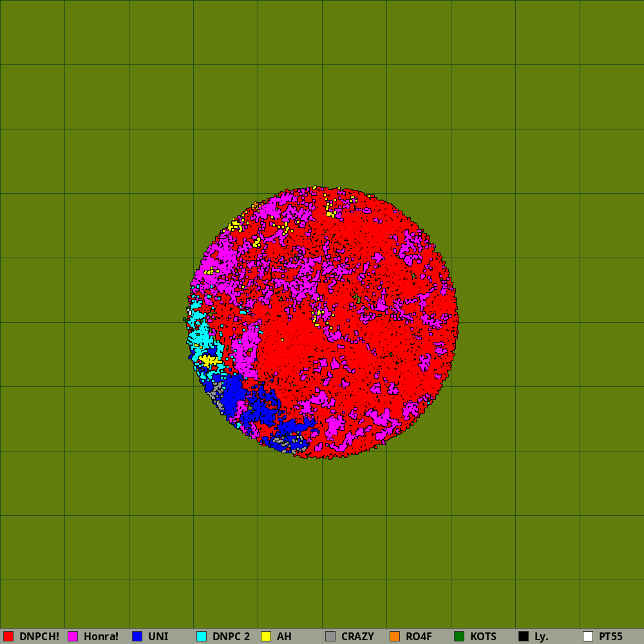The width and height of the screenshot is (644, 644).
Task: Click the cyan DNPC 2 legend swatch
Action: [x=202, y=636]
